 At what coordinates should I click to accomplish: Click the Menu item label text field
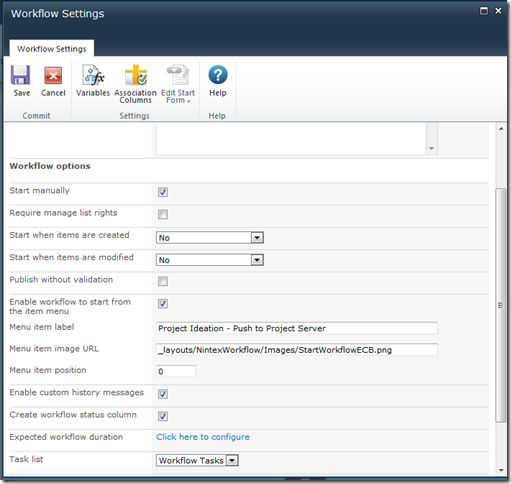tap(297, 328)
